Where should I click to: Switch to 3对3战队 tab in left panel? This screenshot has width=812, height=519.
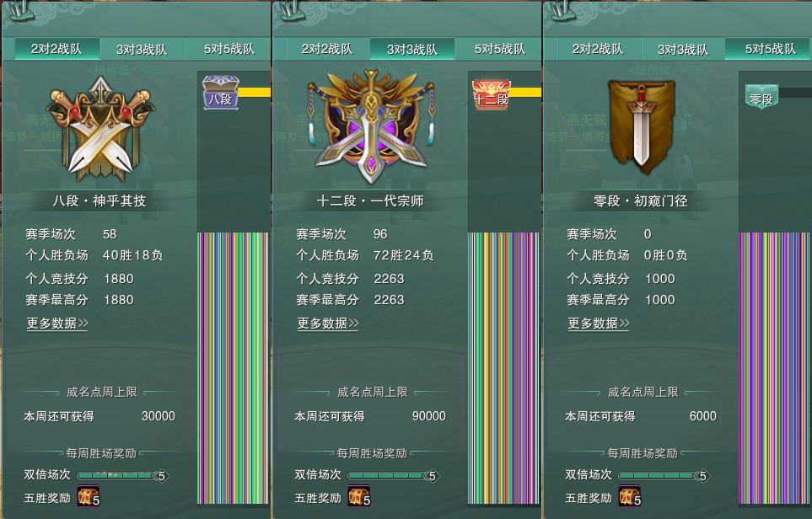click(142, 49)
